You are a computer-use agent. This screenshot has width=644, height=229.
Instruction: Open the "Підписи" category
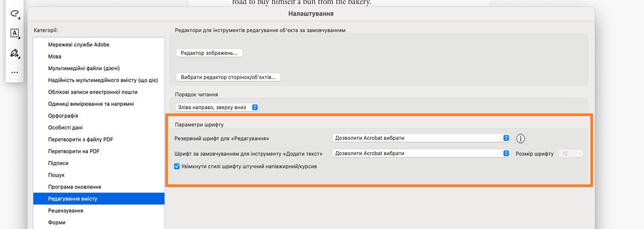tap(58, 163)
